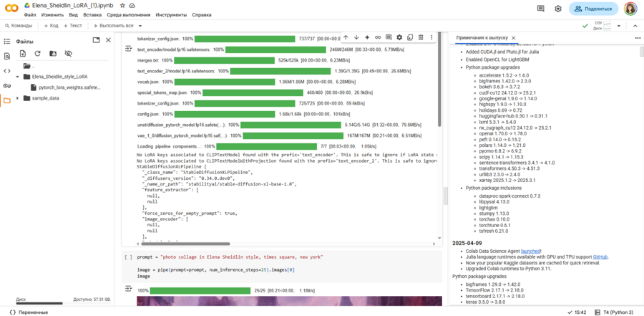Close the Files side panel
The width and height of the screenshot is (644, 316).
(109, 40)
